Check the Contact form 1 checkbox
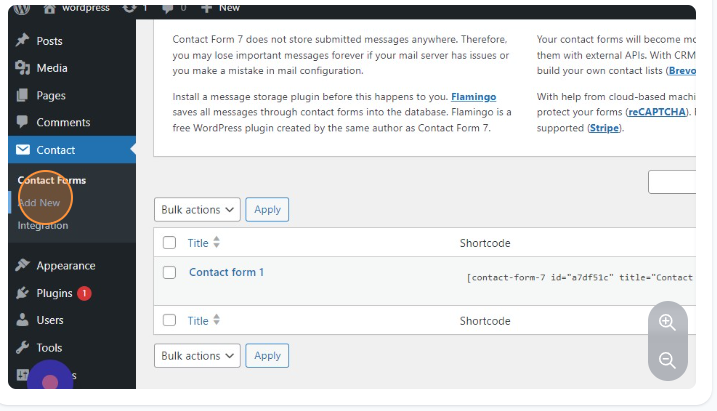 coord(169,272)
